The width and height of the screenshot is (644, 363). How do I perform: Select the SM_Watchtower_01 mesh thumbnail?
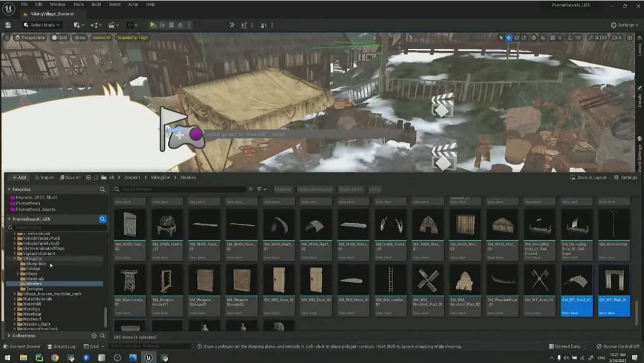coord(130,280)
